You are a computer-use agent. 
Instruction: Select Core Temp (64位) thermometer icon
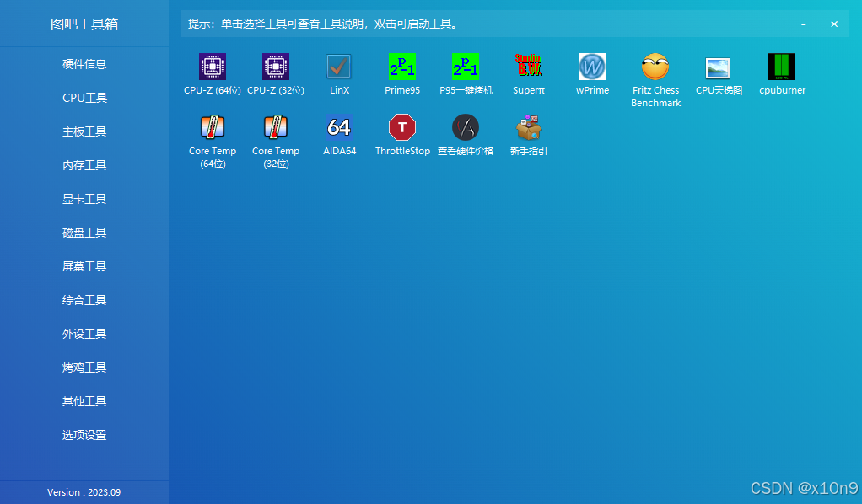213,127
